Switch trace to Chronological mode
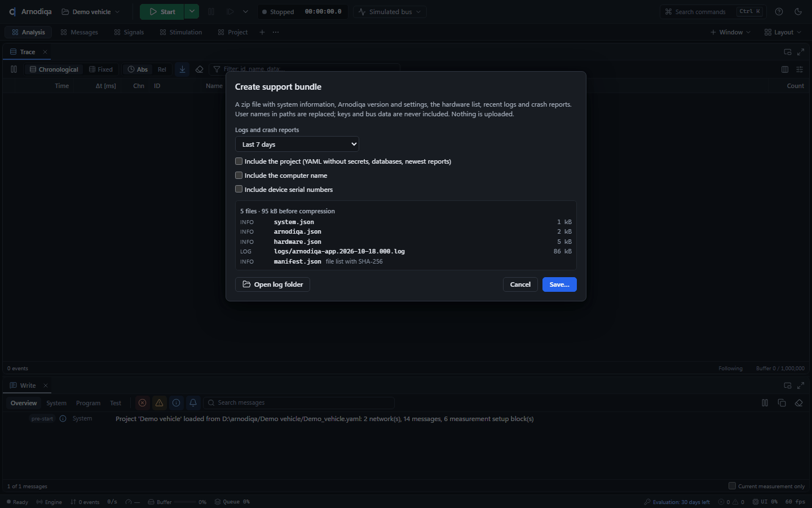 [x=54, y=69]
